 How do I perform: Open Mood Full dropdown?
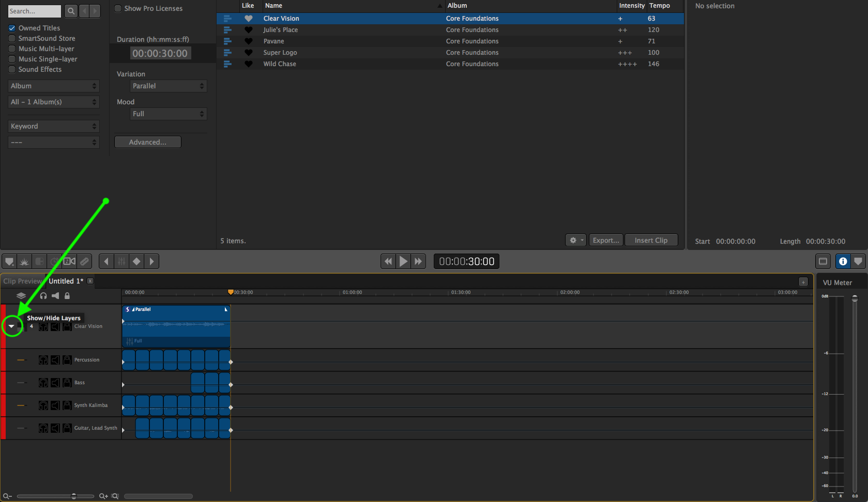169,114
